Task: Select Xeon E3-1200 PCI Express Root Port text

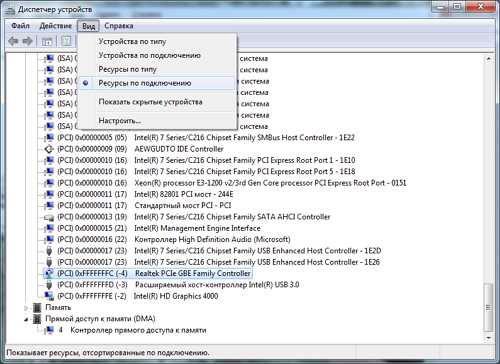Action: 270,183
